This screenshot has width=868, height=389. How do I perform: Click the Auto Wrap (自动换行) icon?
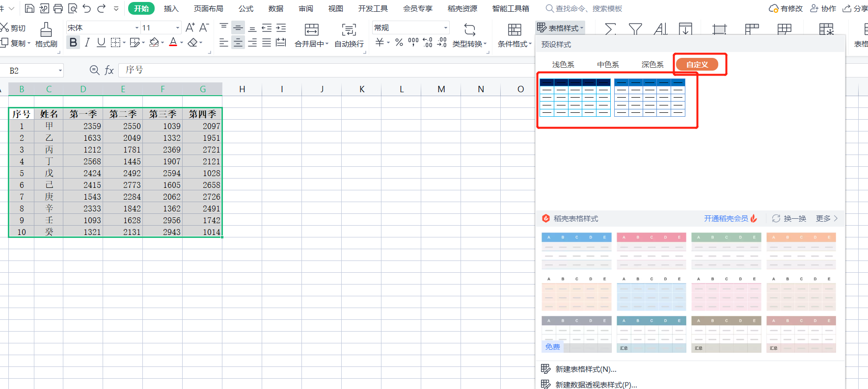click(349, 30)
